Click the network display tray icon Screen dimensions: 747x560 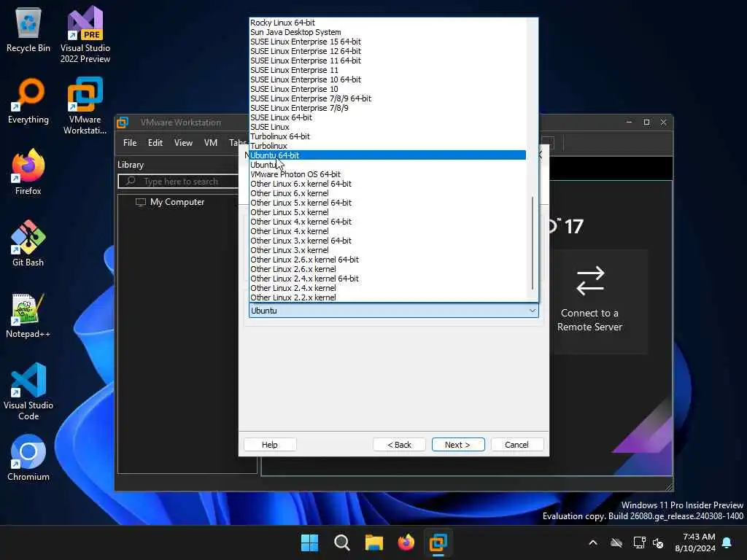coord(639,542)
